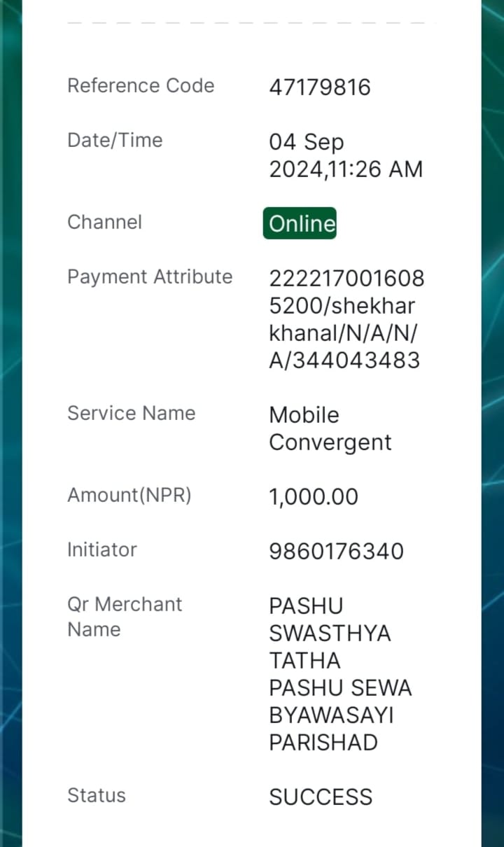The height and width of the screenshot is (847, 504).
Task: Tap the Status label
Action: point(97,795)
